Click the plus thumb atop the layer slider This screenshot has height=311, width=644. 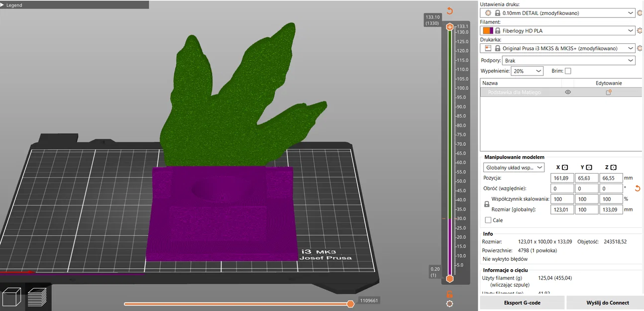[450, 27]
